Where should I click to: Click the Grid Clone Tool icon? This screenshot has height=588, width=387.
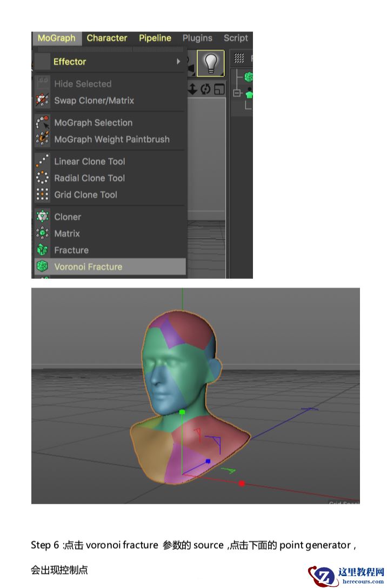(x=42, y=194)
